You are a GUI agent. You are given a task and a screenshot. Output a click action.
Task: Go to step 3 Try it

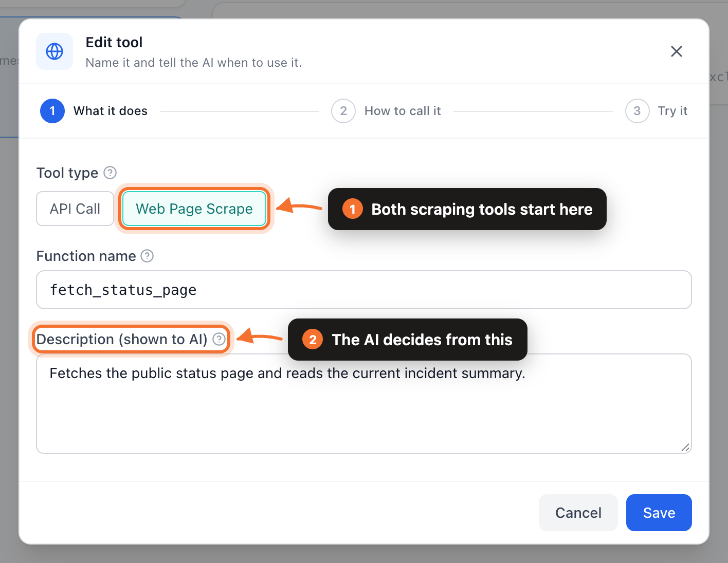click(657, 111)
